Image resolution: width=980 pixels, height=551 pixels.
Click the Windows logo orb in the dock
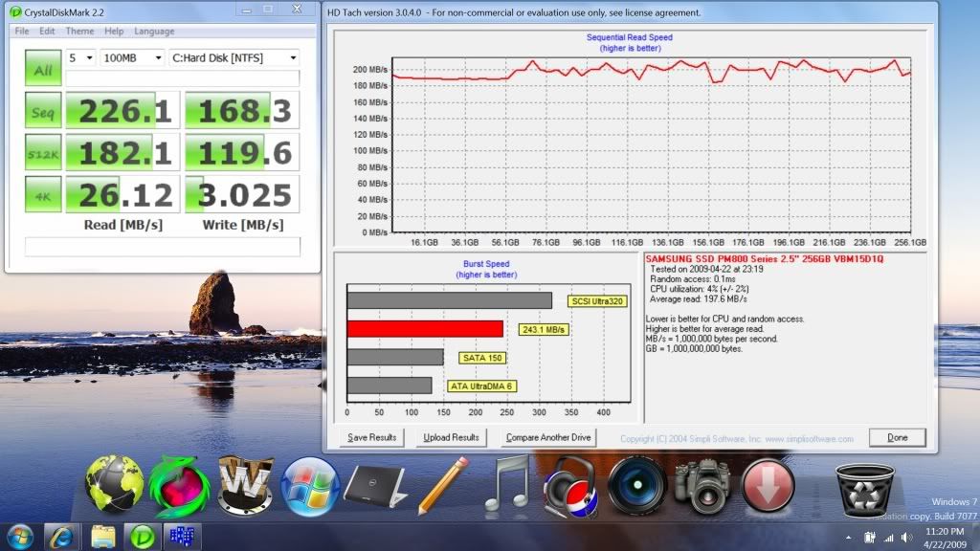click(x=310, y=486)
